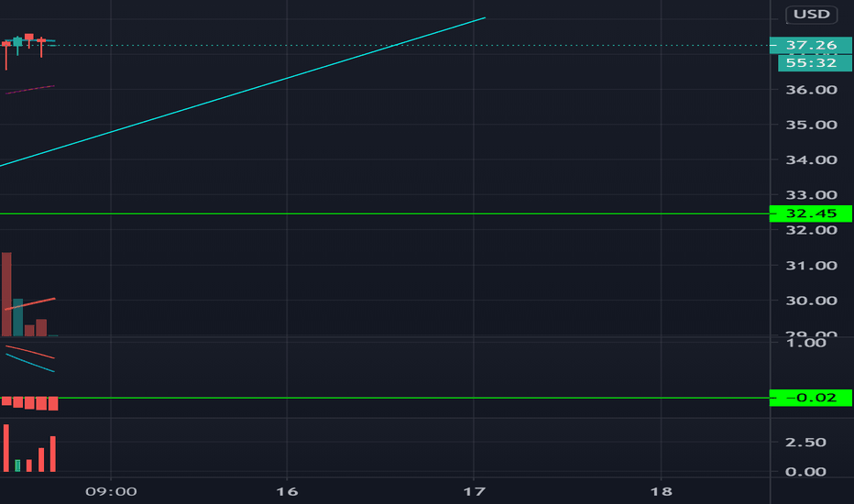Click the 16 date axis label
This screenshot has height=504, width=854.
(287, 491)
